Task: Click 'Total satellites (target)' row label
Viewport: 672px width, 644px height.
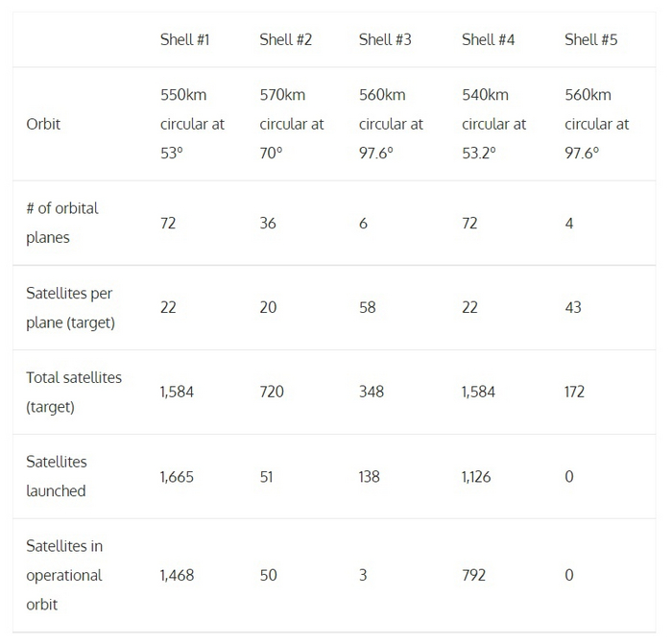Action: click(74, 392)
